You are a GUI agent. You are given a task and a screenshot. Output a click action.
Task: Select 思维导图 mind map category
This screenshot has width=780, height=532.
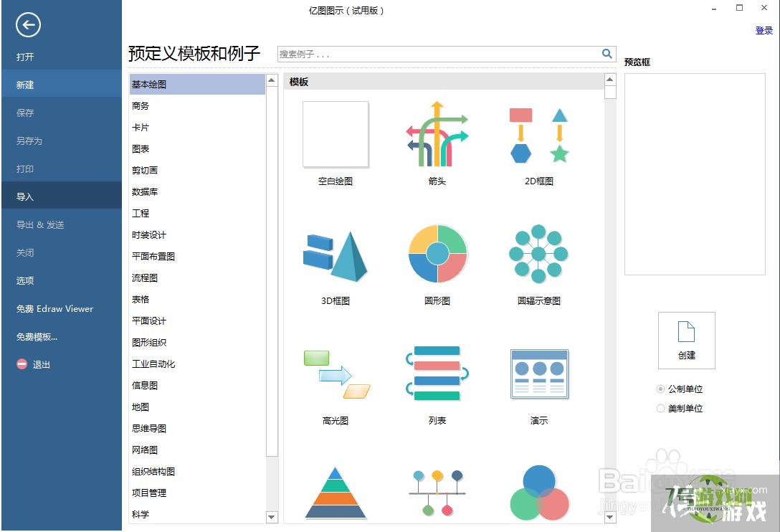click(x=197, y=428)
